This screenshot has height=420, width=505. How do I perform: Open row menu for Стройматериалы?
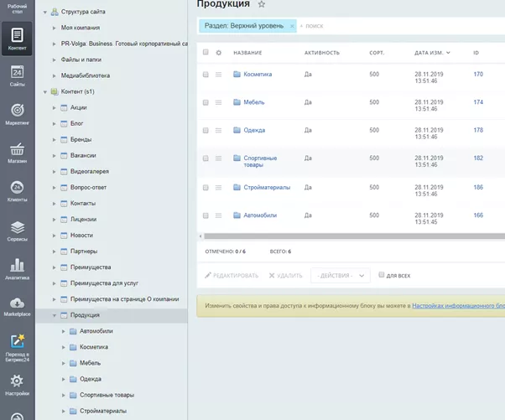point(218,188)
